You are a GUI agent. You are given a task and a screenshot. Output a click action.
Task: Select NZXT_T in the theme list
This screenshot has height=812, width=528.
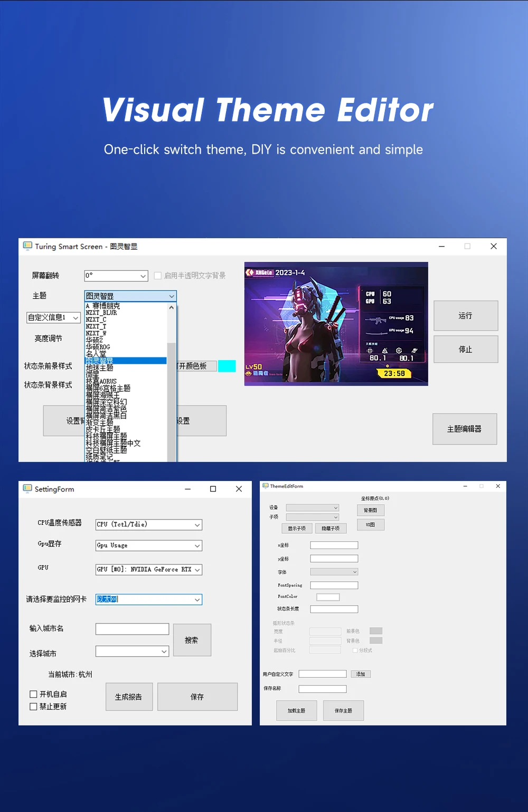point(126,326)
